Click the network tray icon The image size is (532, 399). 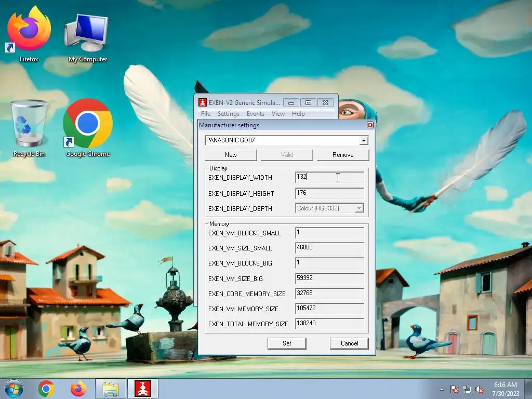pyautogui.click(x=467, y=389)
